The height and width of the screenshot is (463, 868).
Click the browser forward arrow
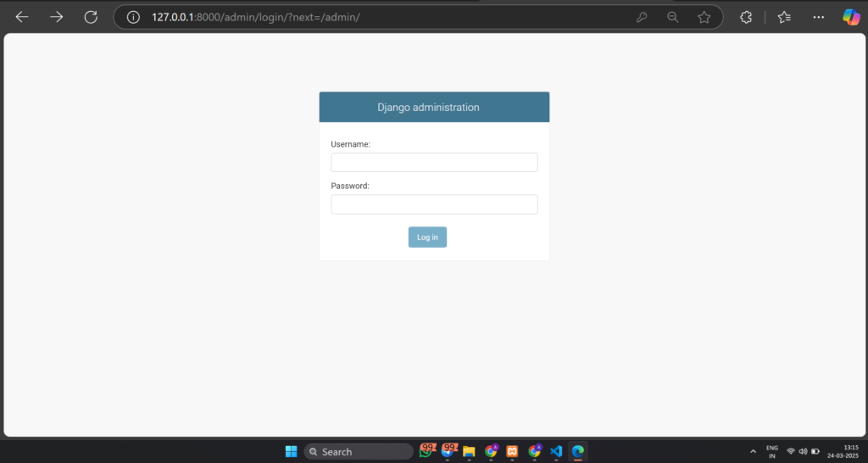(x=57, y=17)
